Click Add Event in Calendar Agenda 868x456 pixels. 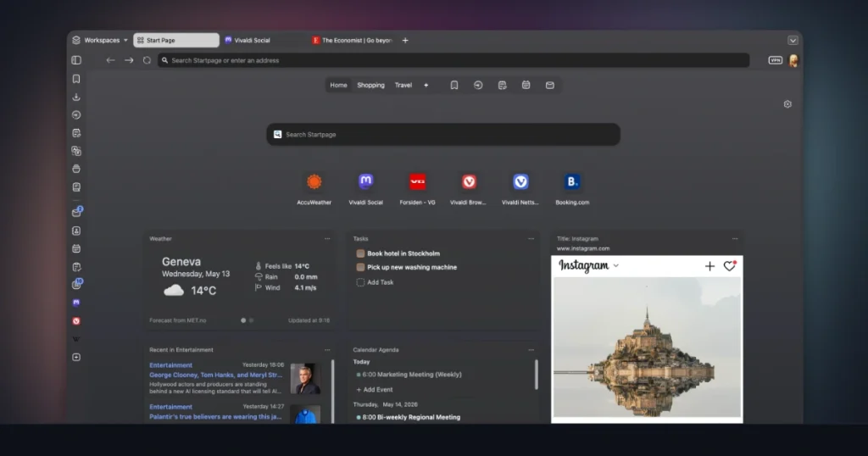[x=375, y=390]
